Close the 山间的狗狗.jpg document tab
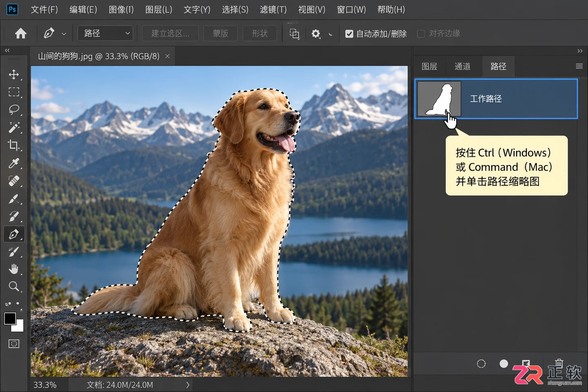588x392 pixels. [167, 56]
